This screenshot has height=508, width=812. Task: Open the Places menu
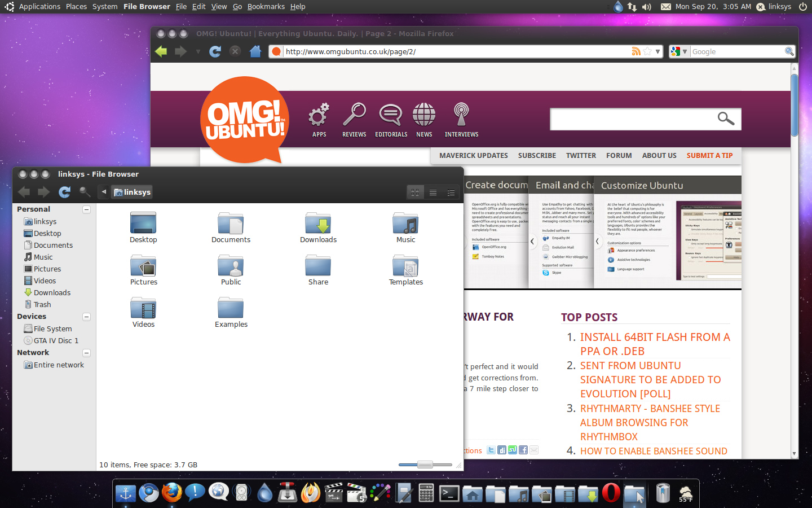coord(76,7)
